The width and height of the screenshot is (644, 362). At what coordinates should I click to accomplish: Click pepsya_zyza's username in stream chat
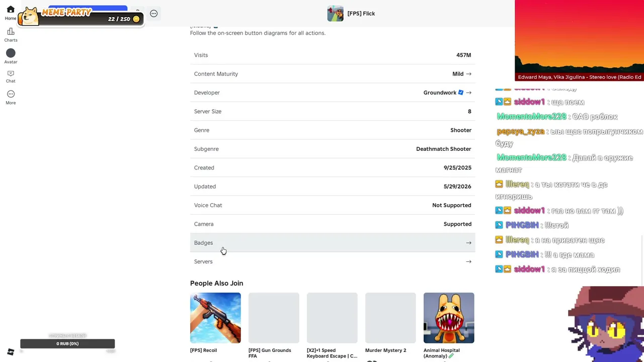[520, 132]
